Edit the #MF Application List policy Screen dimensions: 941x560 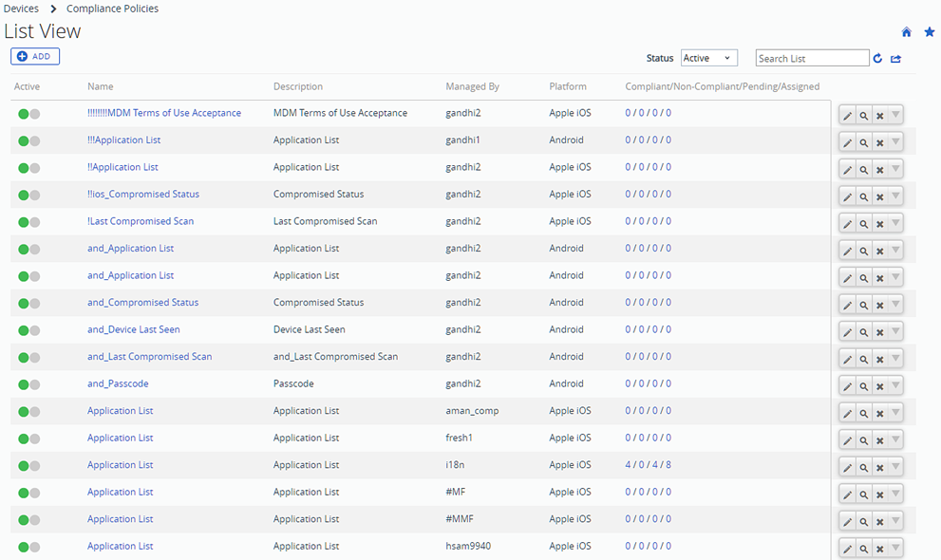tap(847, 495)
